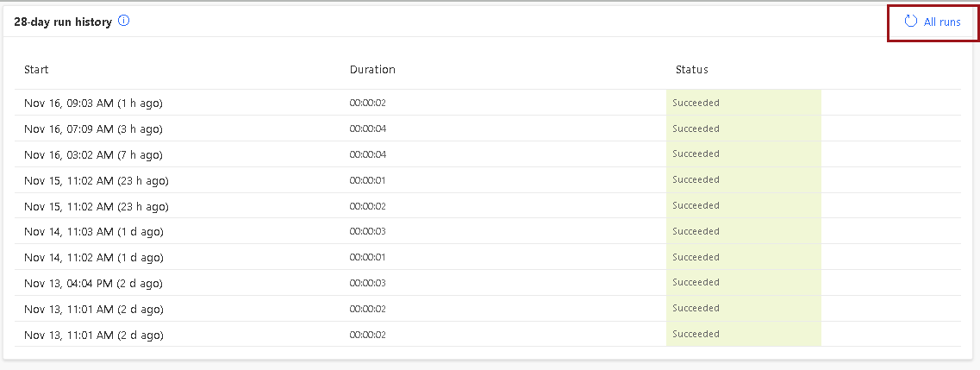Open the Nov 16, 07:09 AM run

pos(93,129)
